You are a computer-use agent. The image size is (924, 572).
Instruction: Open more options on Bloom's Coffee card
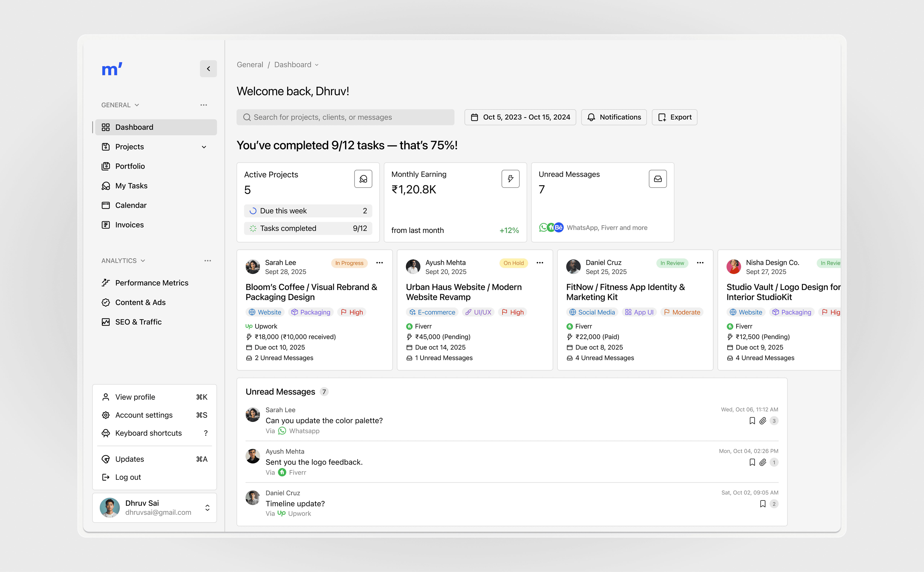tap(379, 263)
